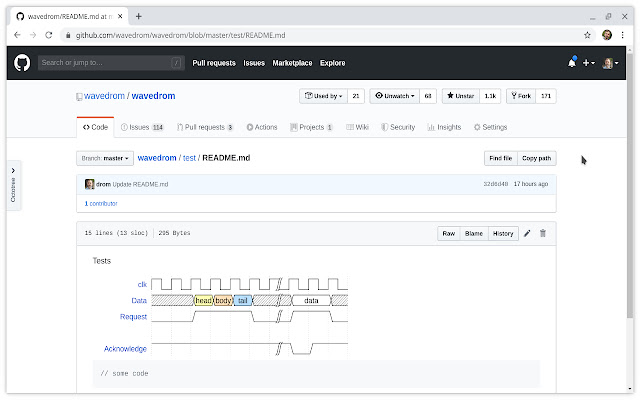Click the forks count 171
Screen dimensions: 640x400
(546, 96)
